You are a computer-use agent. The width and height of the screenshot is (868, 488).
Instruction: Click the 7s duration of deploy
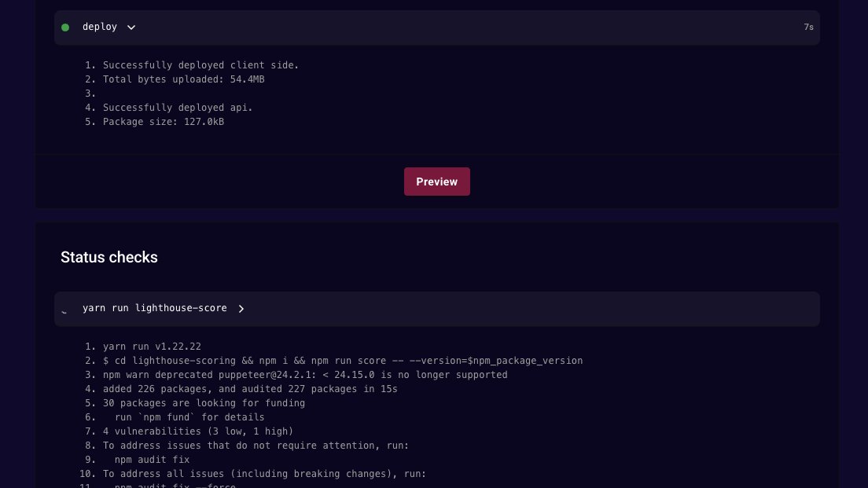point(808,27)
